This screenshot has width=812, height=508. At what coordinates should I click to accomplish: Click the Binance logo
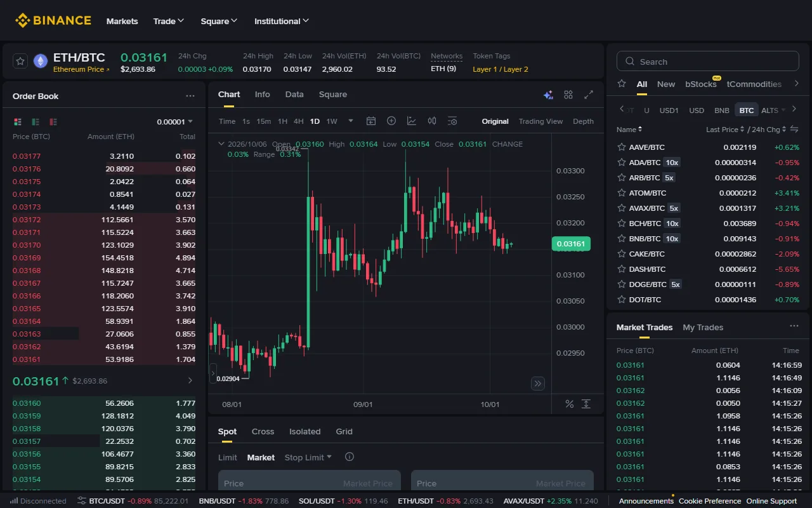pyautogui.click(x=53, y=21)
